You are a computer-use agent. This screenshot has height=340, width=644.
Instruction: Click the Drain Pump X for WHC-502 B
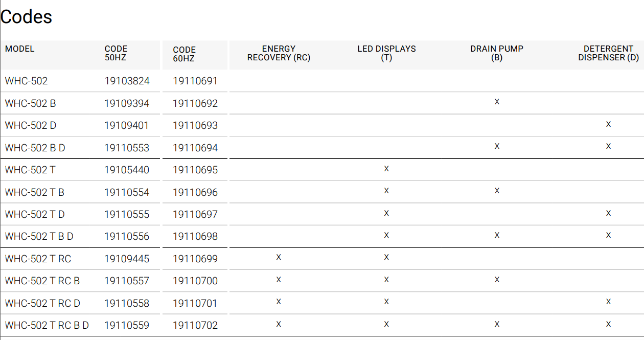497,102
